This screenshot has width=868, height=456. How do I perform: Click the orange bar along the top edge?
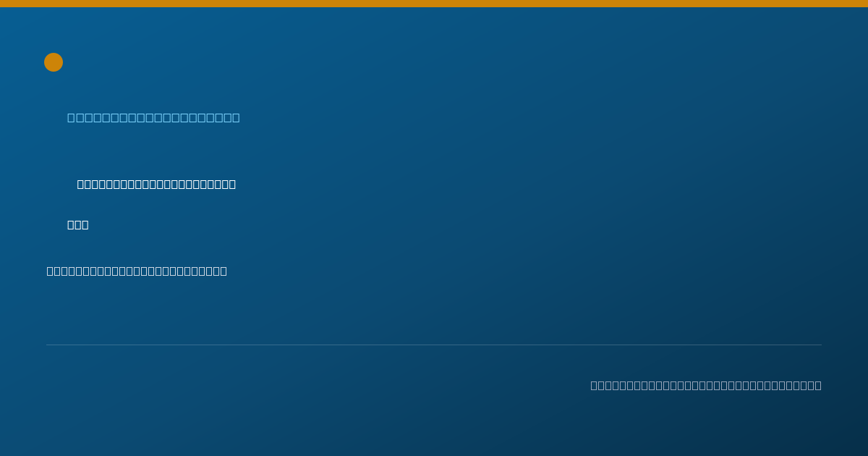click(434, 4)
